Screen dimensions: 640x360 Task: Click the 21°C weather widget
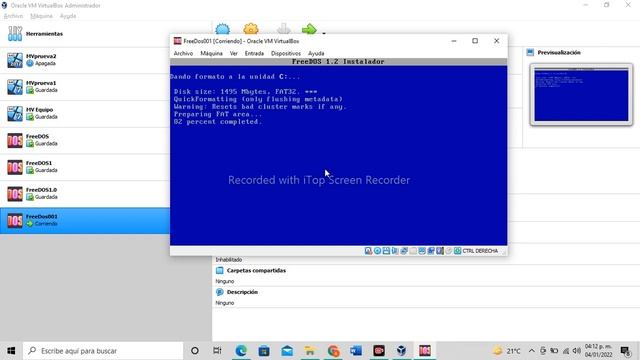pyautogui.click(x=506, y=351)
